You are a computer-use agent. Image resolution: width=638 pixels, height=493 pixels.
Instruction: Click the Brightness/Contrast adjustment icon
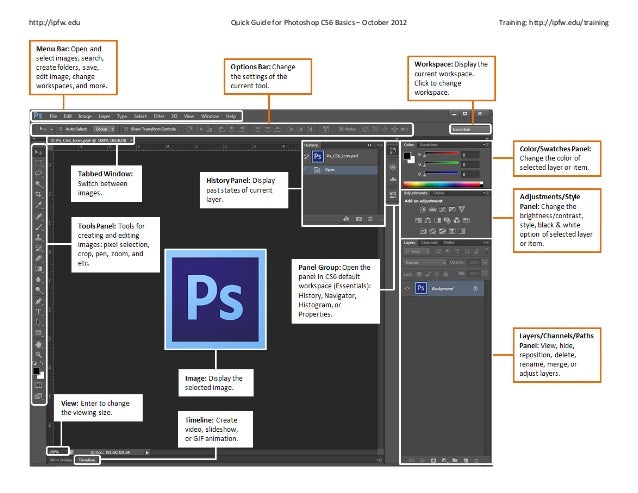423,209
